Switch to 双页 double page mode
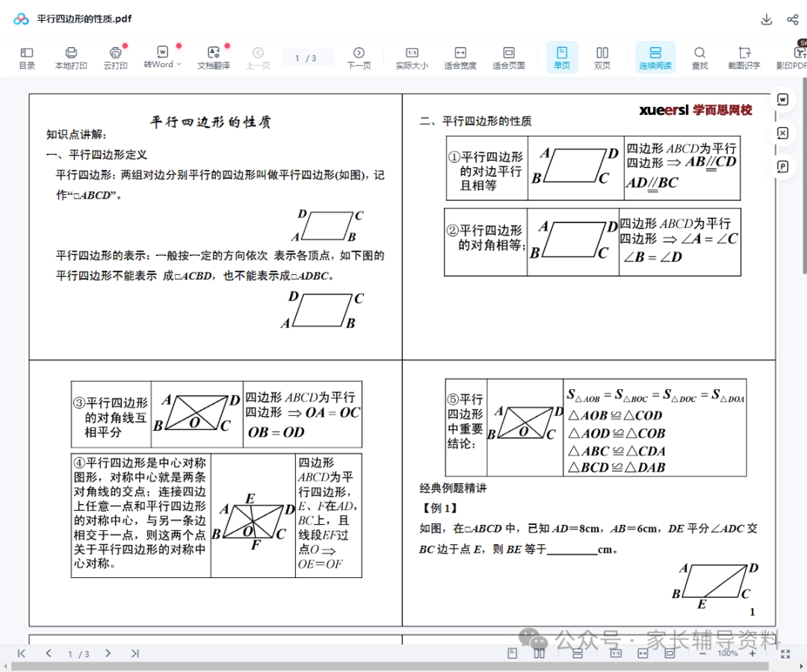Viewport: 807px width, 672px height. [602, 57]
